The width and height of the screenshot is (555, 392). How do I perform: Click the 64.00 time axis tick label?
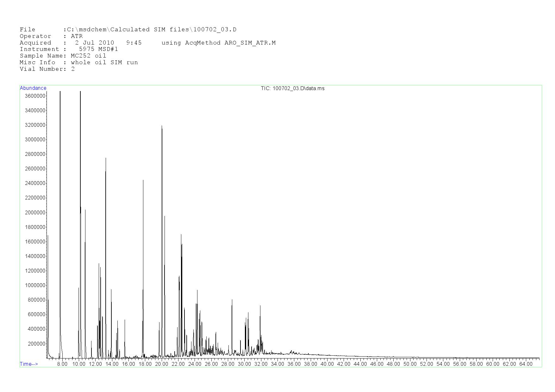(526, 364)
